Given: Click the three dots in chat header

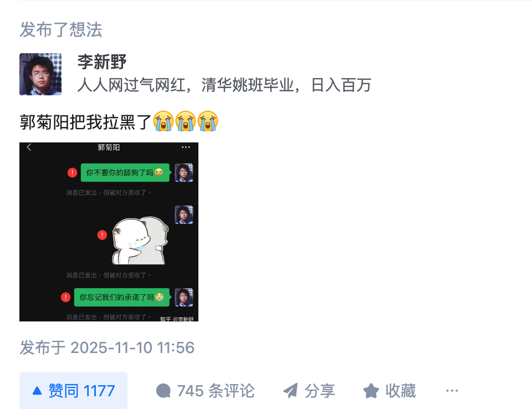Looking at the screenshot, I should click(186, 147).
